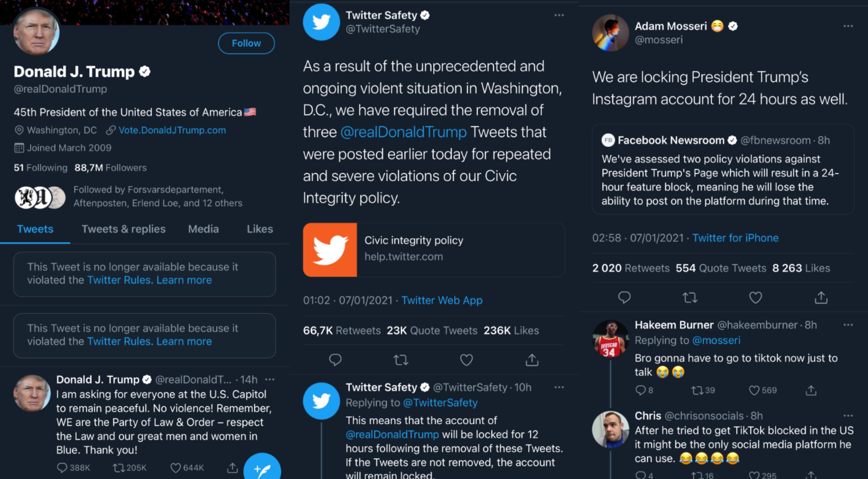Open more options on Adam Mosseri tweet

(848, 26)
